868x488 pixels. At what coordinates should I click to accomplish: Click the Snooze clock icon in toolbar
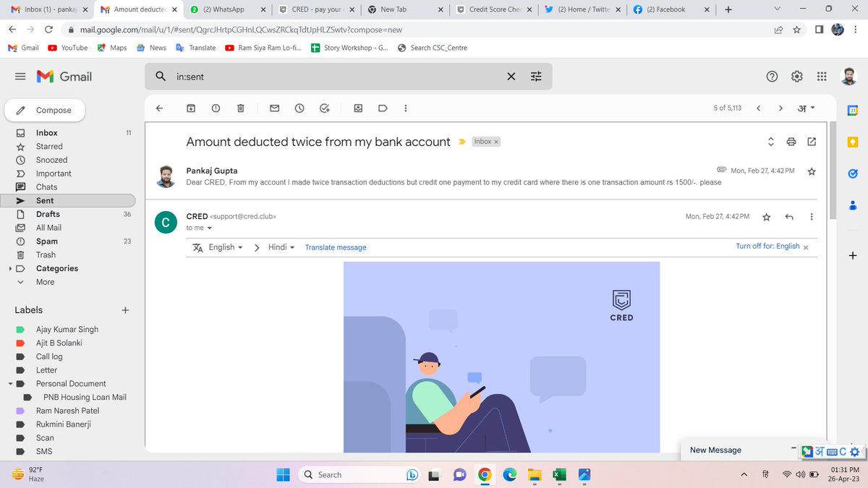tap(299, 108)
